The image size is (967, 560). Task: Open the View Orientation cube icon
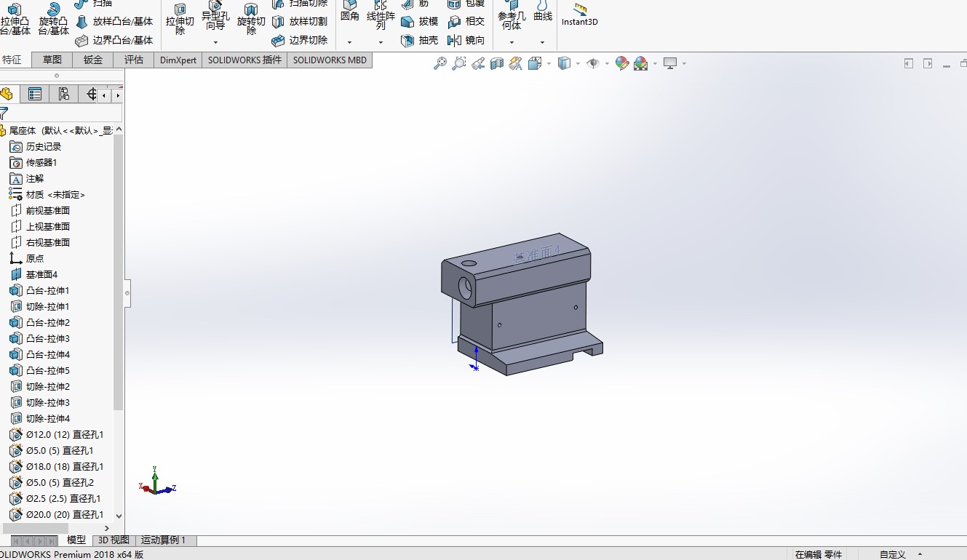click(535, 64)
